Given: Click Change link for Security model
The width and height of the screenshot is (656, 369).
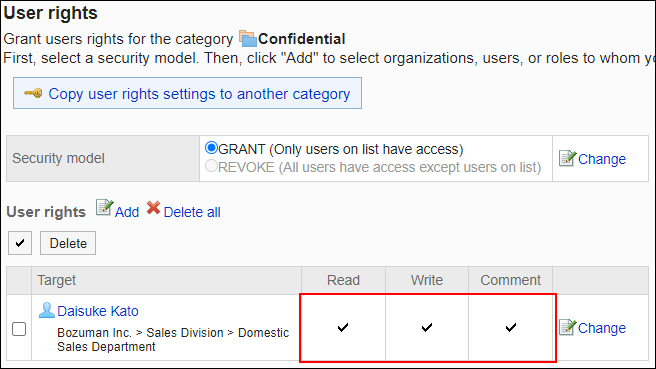Looking at the screenshot, I should [x=602, y=159].
